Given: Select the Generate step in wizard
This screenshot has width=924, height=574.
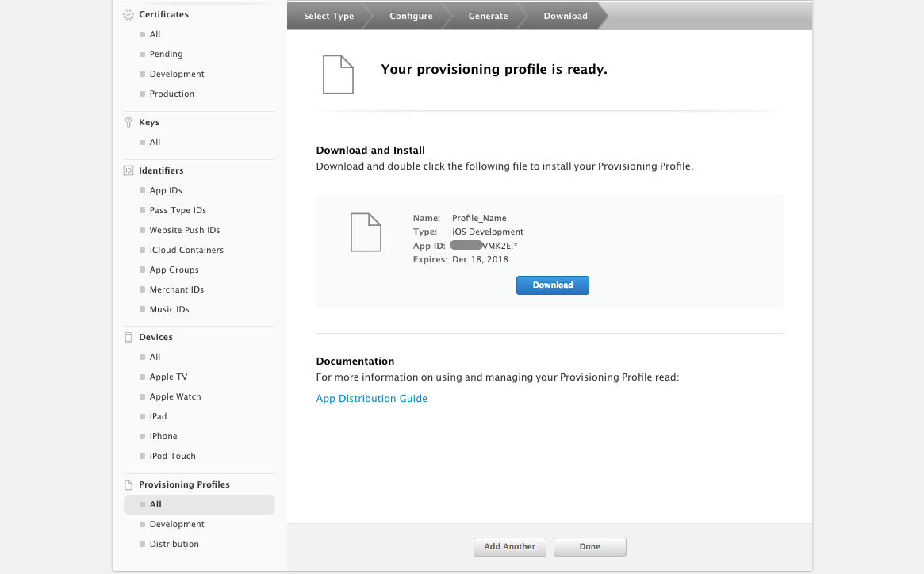Looking at the screenshot, I should tap(488, 16).
